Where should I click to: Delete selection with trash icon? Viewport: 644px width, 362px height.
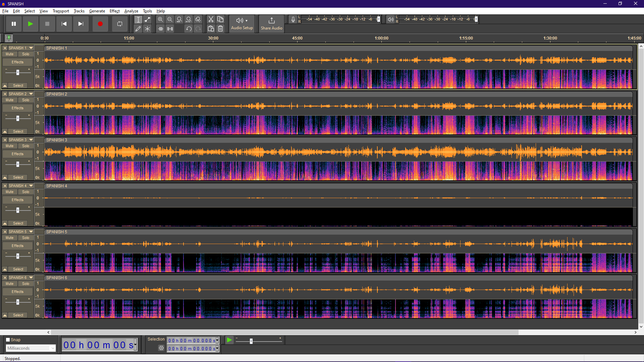220,29
